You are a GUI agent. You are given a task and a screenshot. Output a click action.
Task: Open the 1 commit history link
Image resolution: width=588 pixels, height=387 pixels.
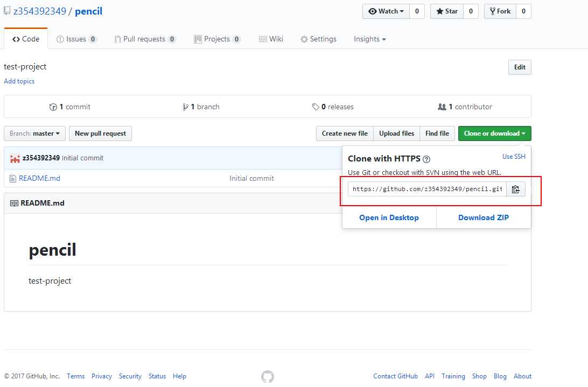[x=70, y=107]
